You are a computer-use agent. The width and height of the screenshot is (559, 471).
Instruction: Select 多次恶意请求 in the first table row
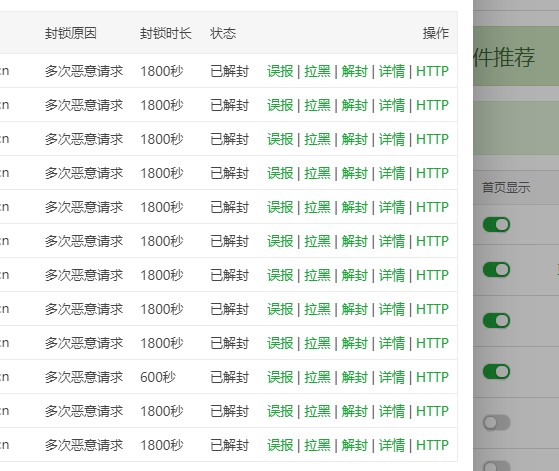click(84, 71)
